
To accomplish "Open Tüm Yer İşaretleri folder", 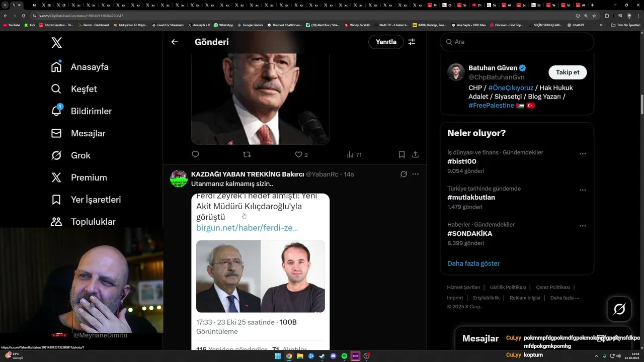I will click(x=625, y=25).
